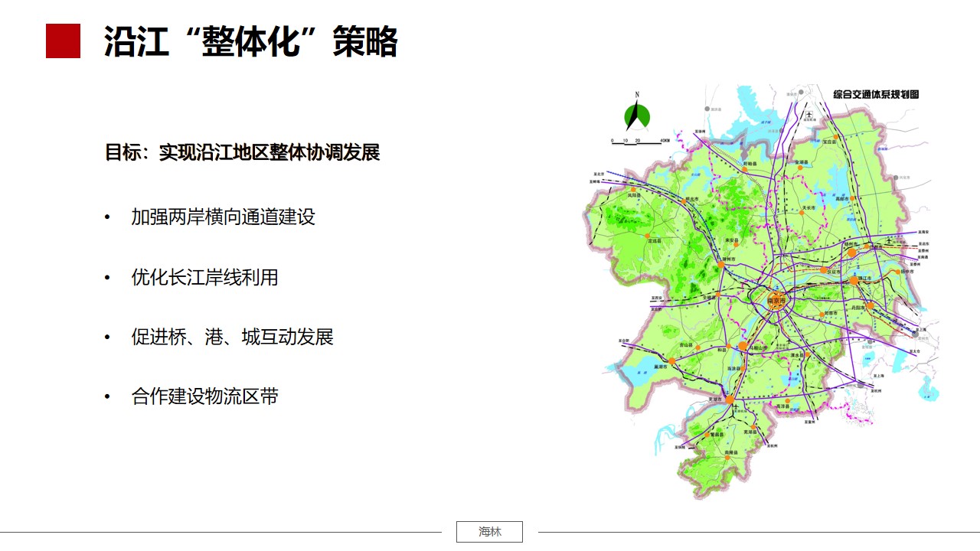The image size is (980, 551).
Task: Click the 海林 footer box
Action: [489, 532]
